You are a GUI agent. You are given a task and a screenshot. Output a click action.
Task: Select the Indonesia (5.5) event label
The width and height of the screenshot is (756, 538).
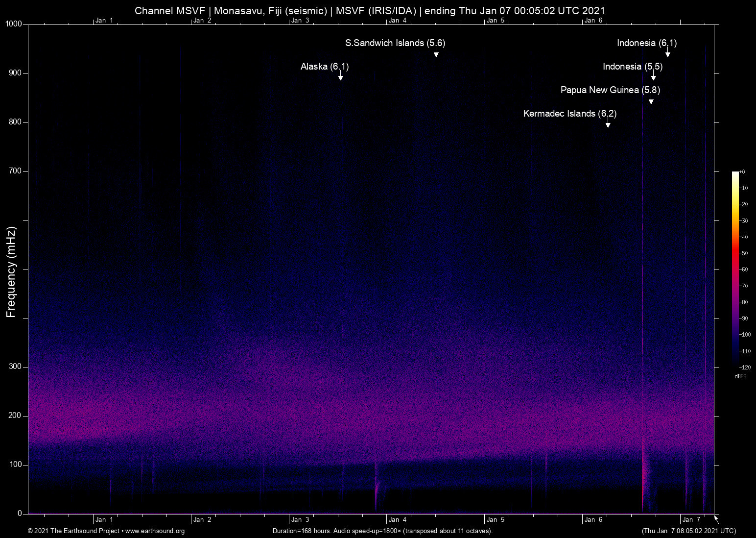[x=633, y=67]
